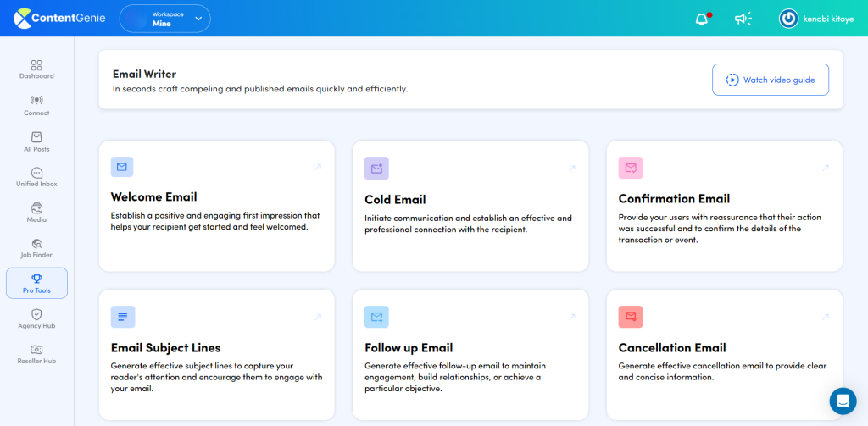Click the ContentGenie logo
Image resolution: width=868 pixels, height=426 pixels.
coord(61,19)
